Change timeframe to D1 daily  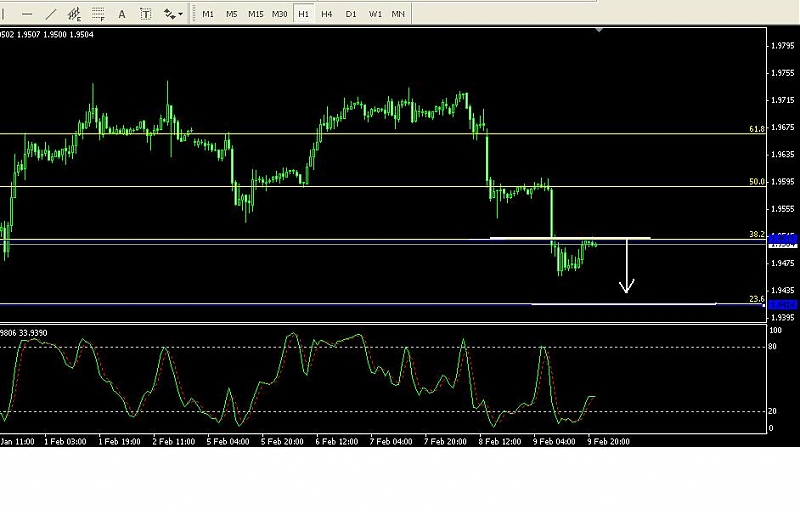351,14
